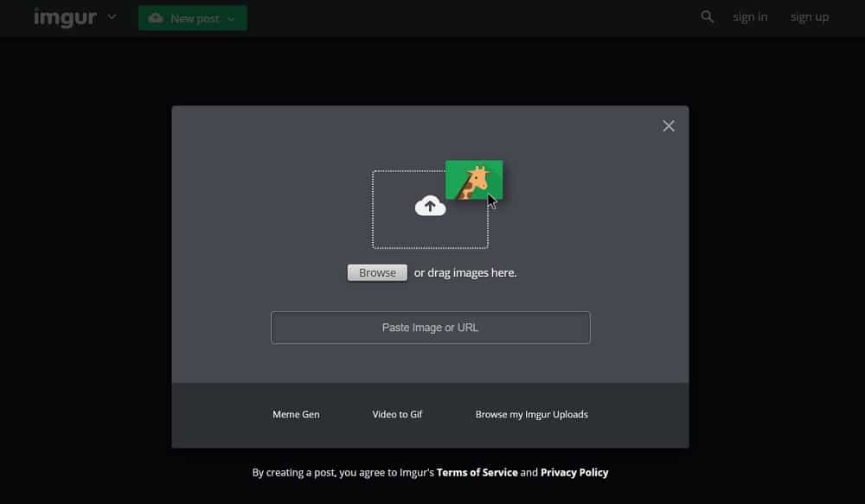Click the cloud icon on New post button
Viewport: 865px width, 504px height.
click(156, 16)
